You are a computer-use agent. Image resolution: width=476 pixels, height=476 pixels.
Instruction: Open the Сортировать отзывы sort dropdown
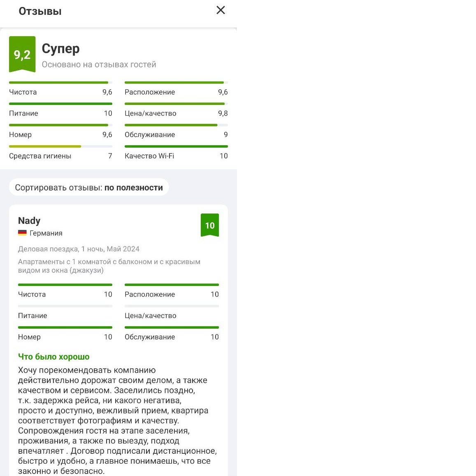pos(89,188)
